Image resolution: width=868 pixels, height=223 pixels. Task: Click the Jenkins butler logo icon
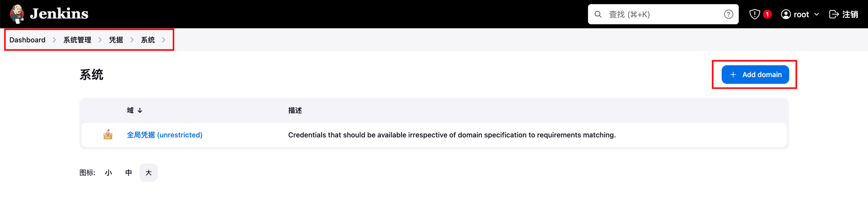[17, 14]
